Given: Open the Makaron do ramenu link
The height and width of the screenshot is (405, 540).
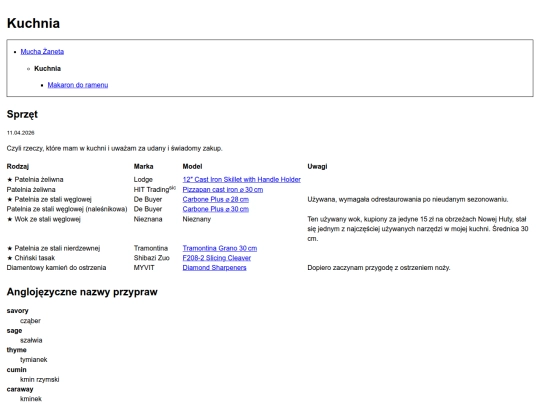Looking at the screenshot, I should pyautogui.click(x=78, y=85).
